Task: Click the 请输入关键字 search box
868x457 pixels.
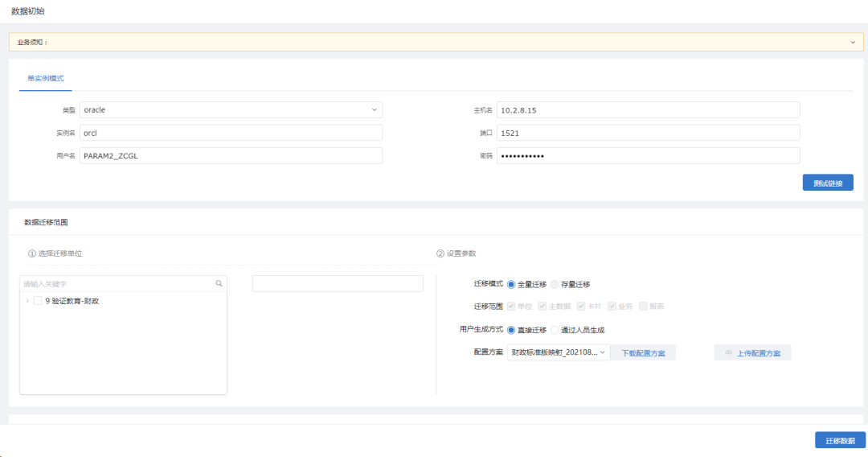Action: coord(123,284)
